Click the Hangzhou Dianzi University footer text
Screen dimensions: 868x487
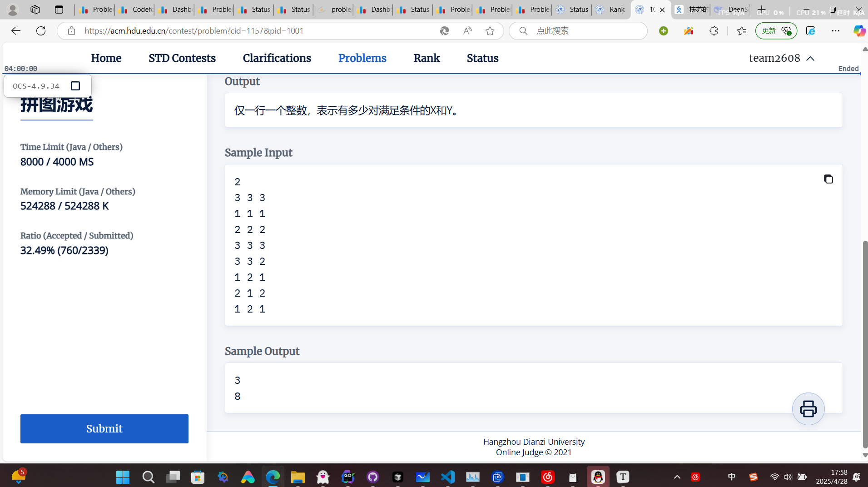(534, 442)
